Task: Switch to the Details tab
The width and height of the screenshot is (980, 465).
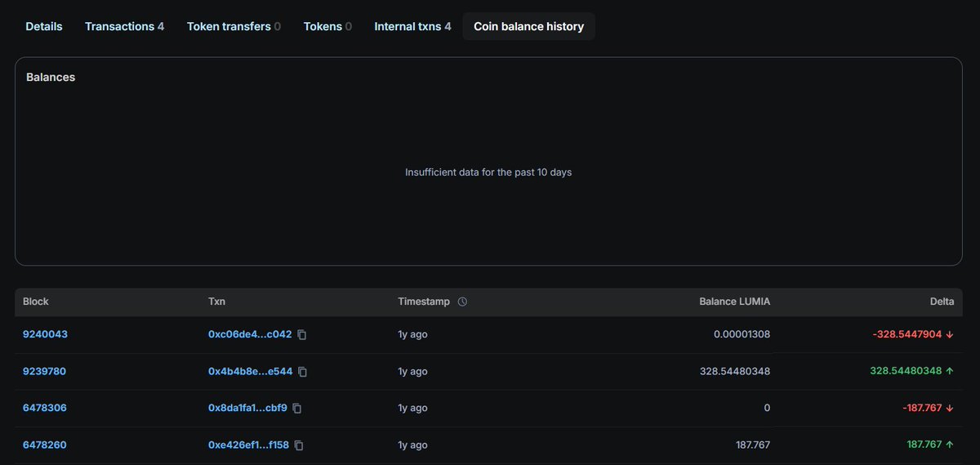Action: [44, 26]
